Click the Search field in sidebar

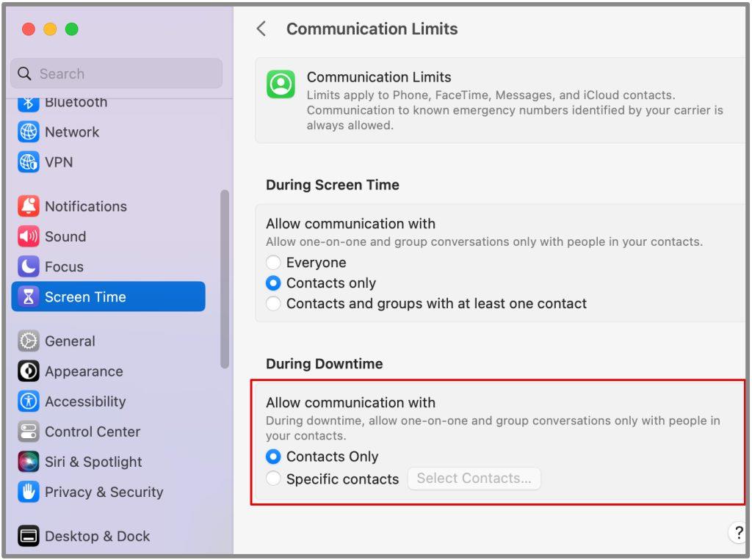point(117,73)
